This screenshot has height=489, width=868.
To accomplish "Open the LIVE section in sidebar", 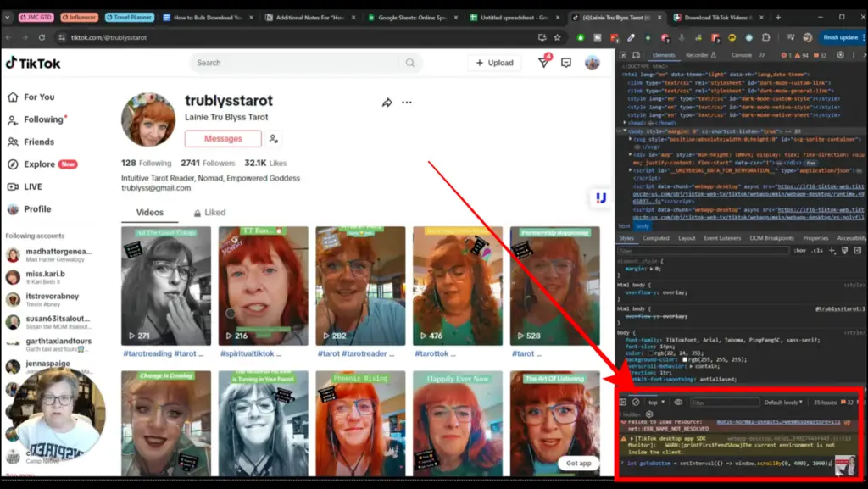I will point(25,187).
